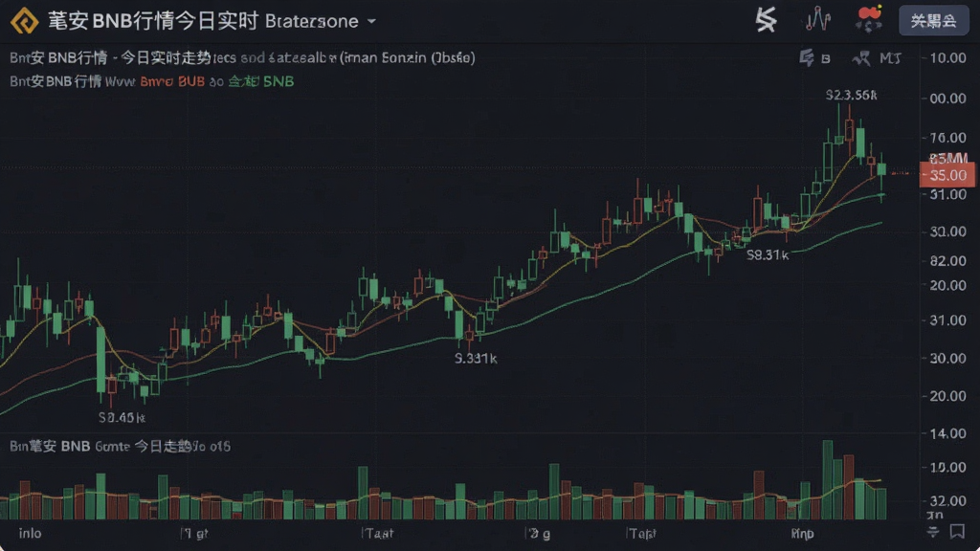Click the 14.00 price axis value
The image size is (980, 551).
tap(947, 433)
